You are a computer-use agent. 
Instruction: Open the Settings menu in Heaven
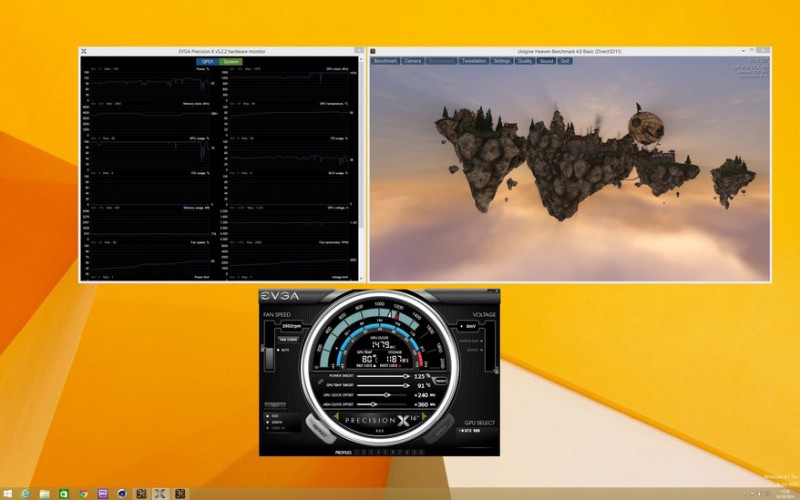point(502,61)
